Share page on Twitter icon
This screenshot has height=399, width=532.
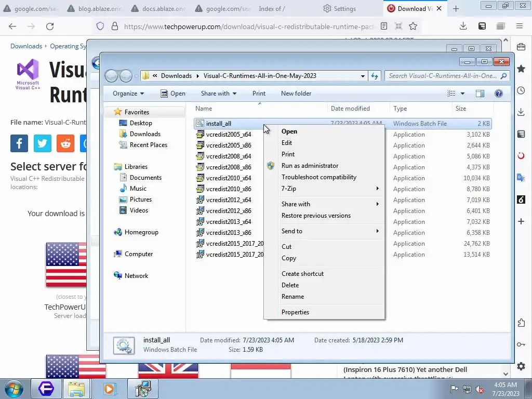tap(43, 143)
